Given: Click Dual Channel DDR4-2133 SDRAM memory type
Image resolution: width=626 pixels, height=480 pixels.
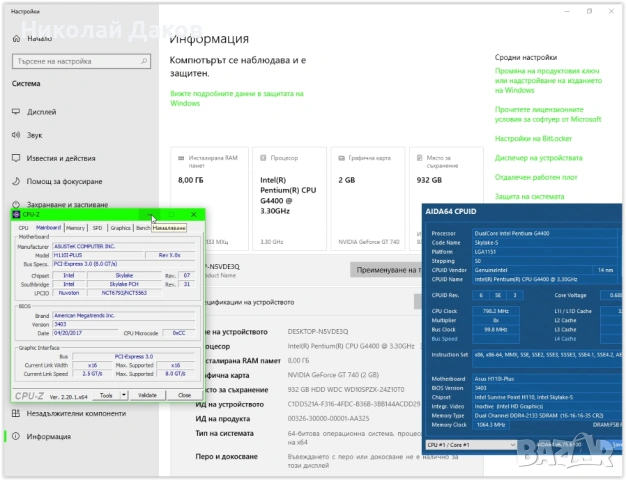Looking at the screenshot, I should [547, 415].
